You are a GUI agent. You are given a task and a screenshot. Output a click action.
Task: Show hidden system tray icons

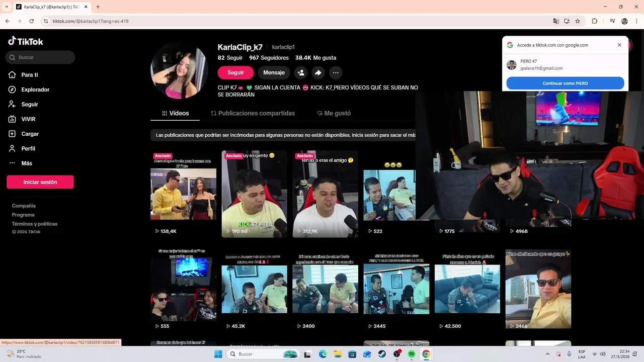click(x=548, y=354)
